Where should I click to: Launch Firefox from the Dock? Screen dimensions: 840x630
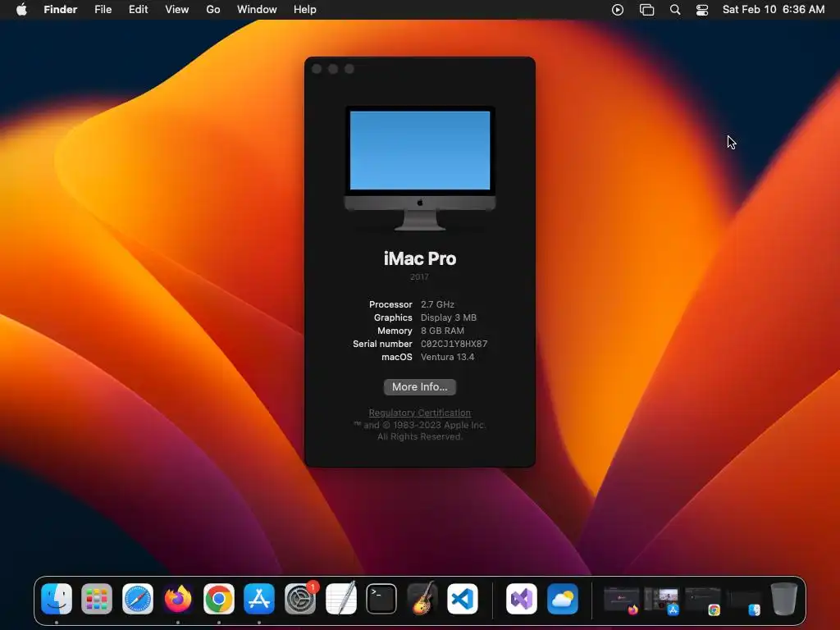coord(178,598)
